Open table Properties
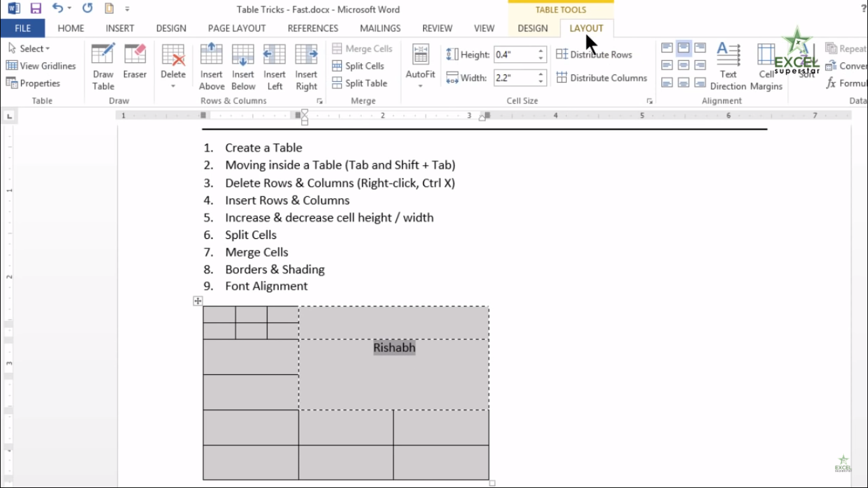This screenshot has height=488, width=868. pos(33,83)
